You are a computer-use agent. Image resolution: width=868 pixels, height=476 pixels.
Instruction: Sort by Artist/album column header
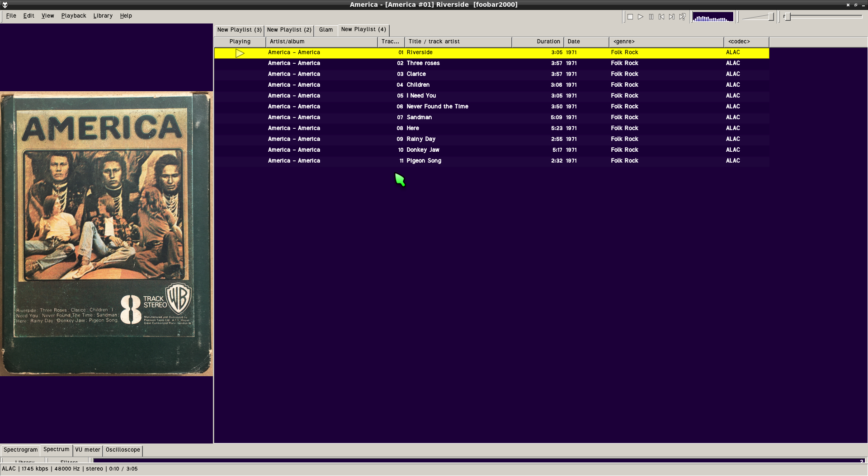[x=322, y=42]
